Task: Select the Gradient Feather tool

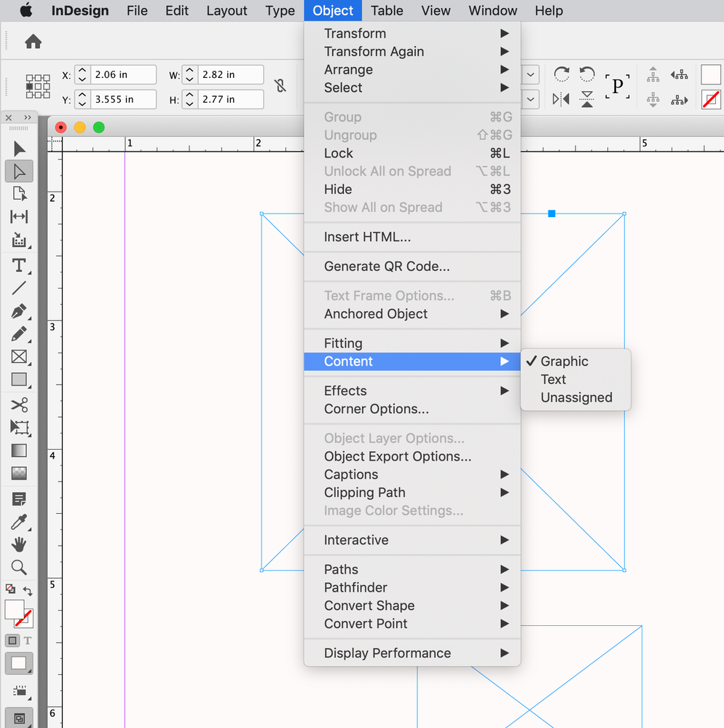Action: point(19,473)
